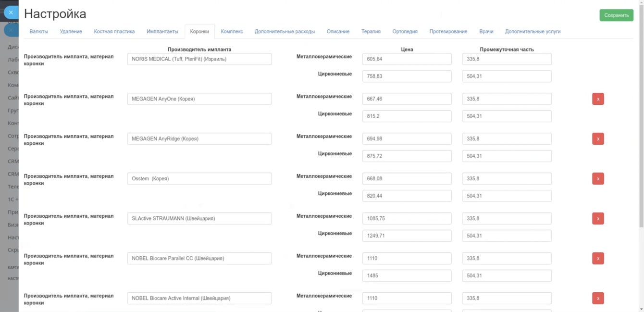Go to the Костная пластика tab
Screen dimensions: 644x312
click(x=114, y=32)
